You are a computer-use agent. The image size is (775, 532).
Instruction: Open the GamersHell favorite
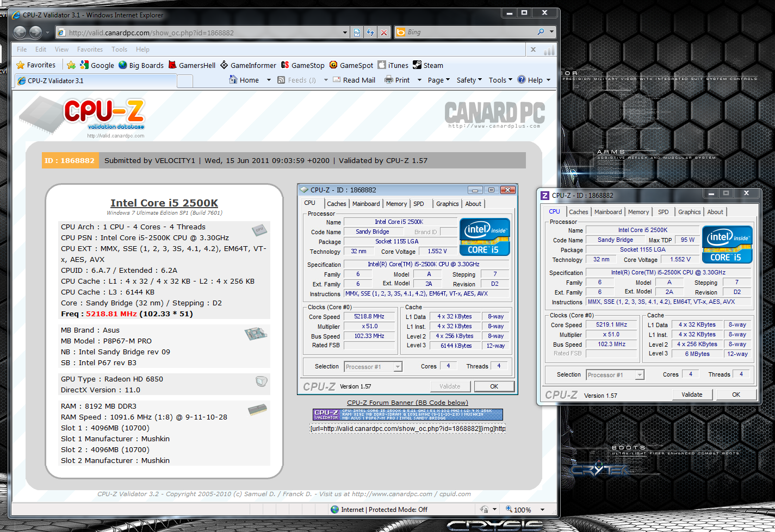[x=192, y=65]
